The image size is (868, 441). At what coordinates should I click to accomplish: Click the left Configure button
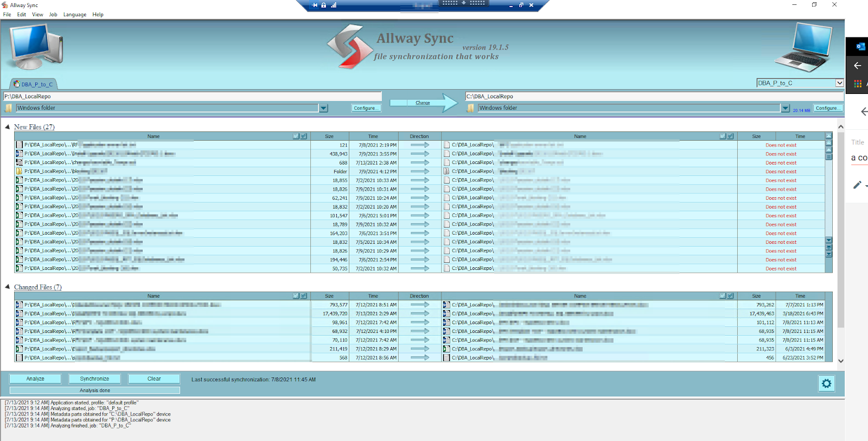[366, 108]
